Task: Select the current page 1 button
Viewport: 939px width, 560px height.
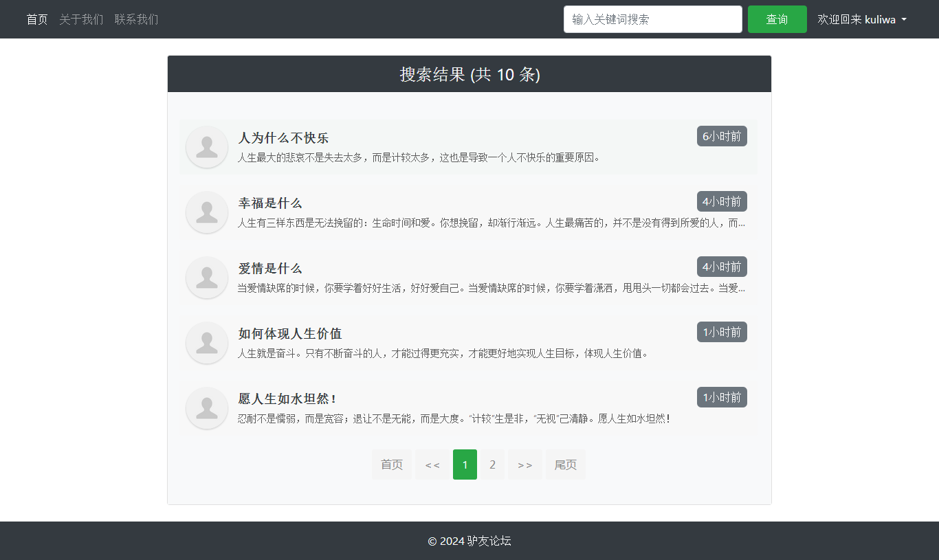Action: pyautogui.click(x=465, y=464)
